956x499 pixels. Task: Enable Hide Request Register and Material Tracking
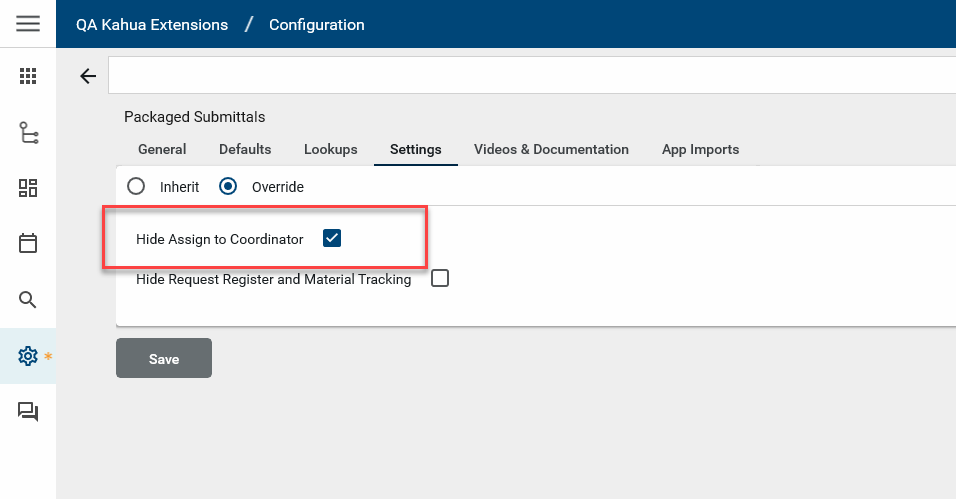pos(440,279)
